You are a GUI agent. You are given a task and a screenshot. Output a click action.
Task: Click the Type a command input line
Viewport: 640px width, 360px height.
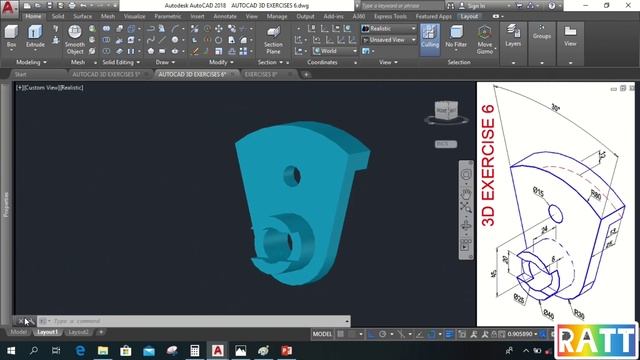click(194, 321)
